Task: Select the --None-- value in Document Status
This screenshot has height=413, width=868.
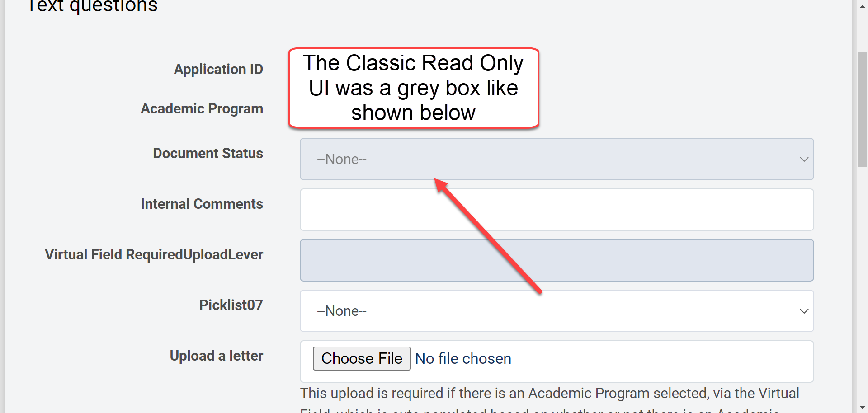Action: (342, 160)
